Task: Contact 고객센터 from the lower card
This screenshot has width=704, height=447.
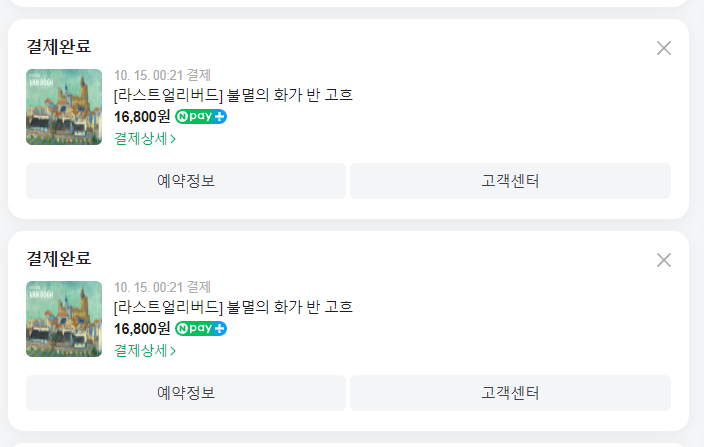Action: 510,393
